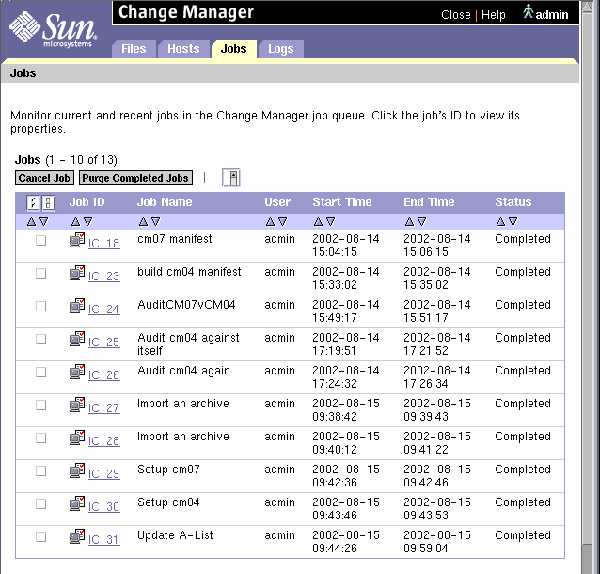Click Purge Completed Jobs button

(136, 178)
